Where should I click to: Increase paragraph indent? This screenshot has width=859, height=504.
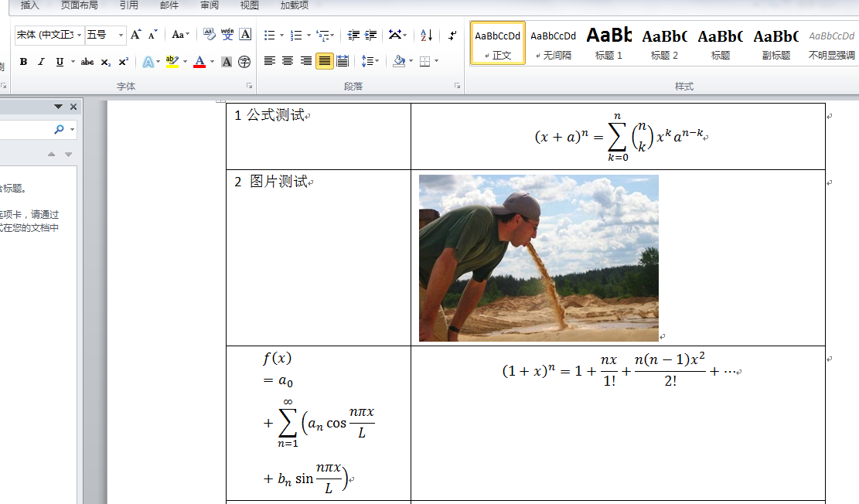pos(371,36)
